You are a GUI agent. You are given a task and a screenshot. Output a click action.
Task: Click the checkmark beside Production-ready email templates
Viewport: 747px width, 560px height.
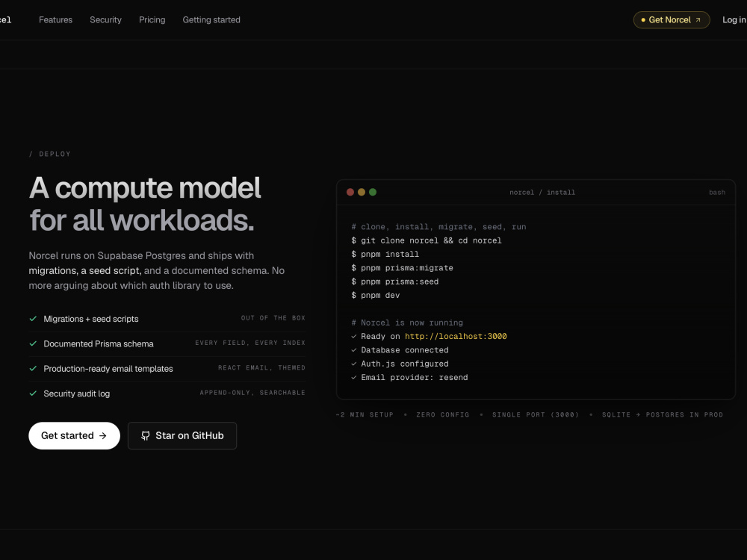33,368
